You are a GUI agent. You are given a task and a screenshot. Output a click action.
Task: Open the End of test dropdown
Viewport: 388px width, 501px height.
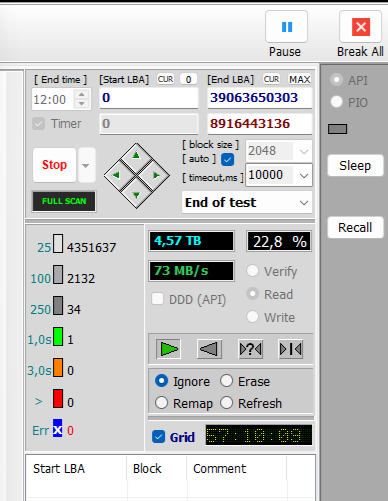[x=304, y=203]
